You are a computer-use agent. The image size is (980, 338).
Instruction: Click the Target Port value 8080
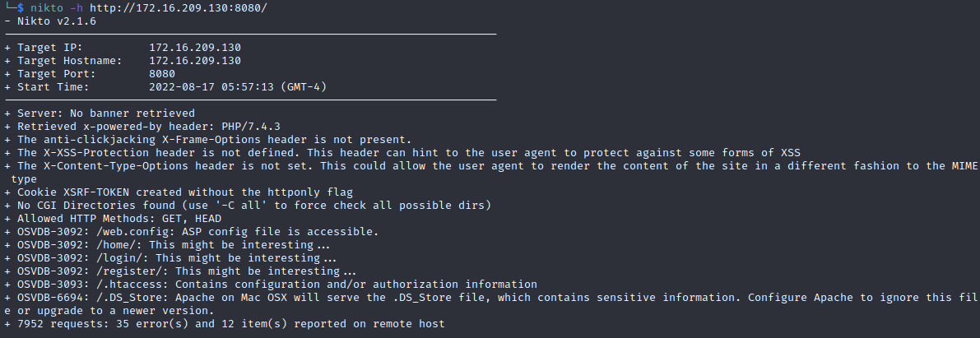click(162, 73)
